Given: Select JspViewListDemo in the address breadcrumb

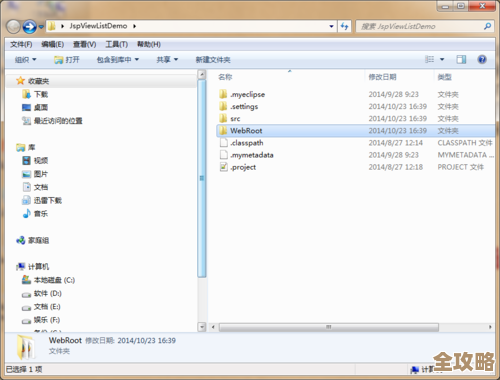Looking at the screenshot, I should pos(98,26).
